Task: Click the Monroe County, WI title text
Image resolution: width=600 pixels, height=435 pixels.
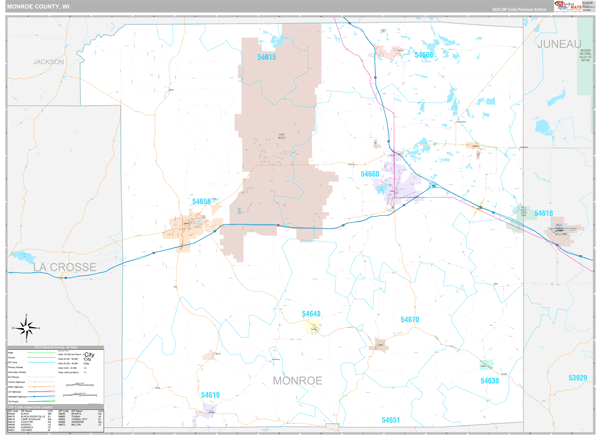Action: 42,7
